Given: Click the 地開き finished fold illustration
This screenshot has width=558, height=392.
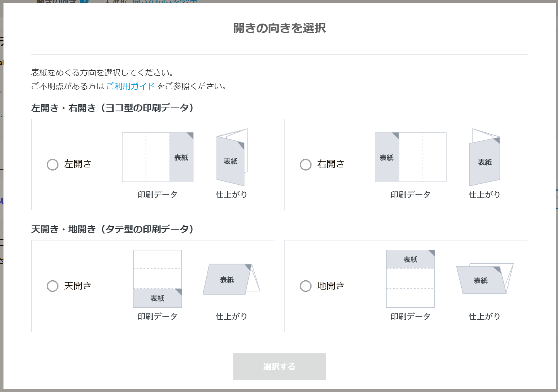Looking at the screenshot, I should (x=484, y=279).
